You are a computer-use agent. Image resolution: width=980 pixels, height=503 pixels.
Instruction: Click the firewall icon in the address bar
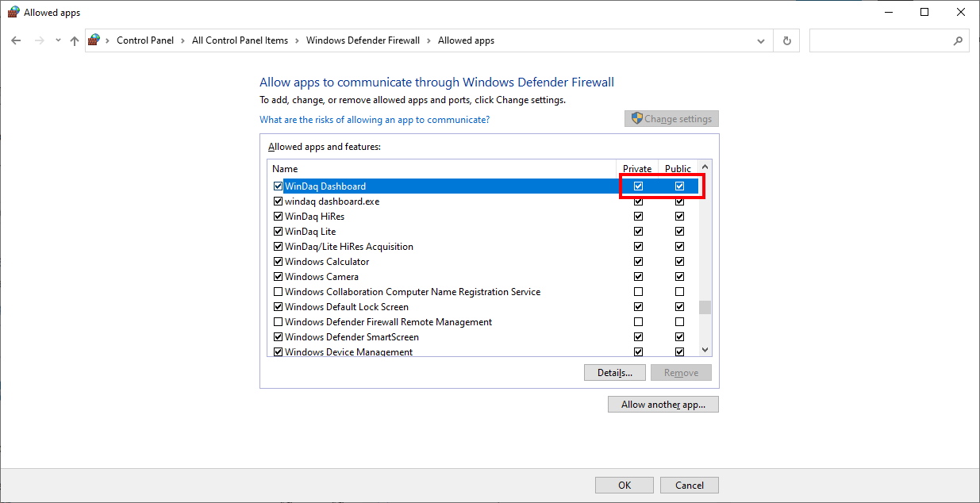click(94, 40)
